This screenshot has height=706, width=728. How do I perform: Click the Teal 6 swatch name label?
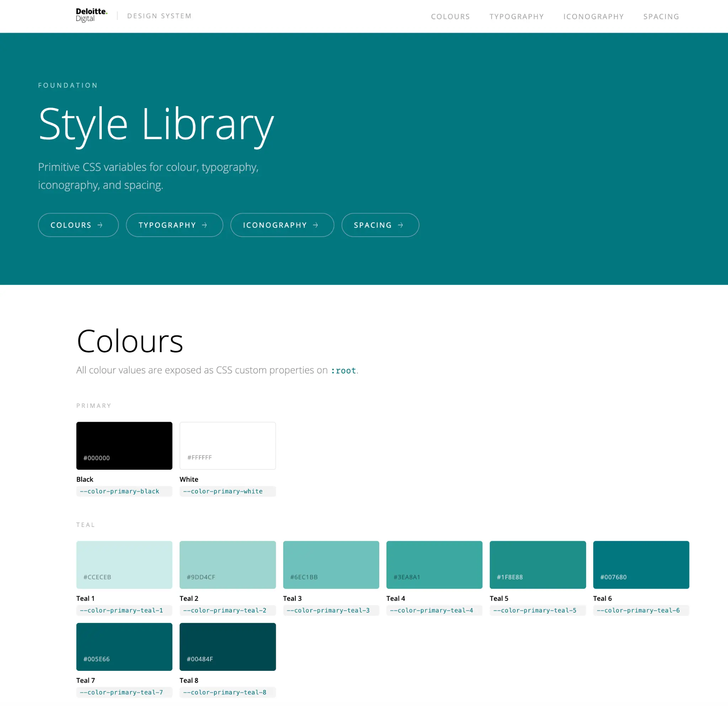coord(603,598)
